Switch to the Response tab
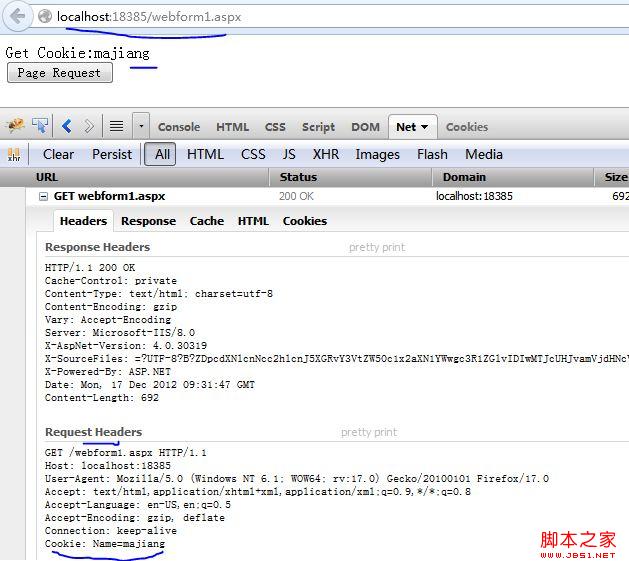This screenshot has height=561, width=629. (148, 221)
